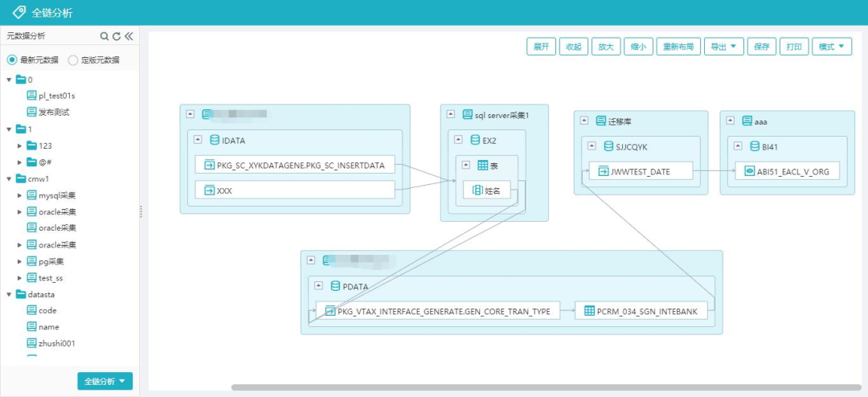The width and height of the screenshot is (868, 397).
Task: Collapse the cmw1 folder in tree
Action: click(9, 178)
